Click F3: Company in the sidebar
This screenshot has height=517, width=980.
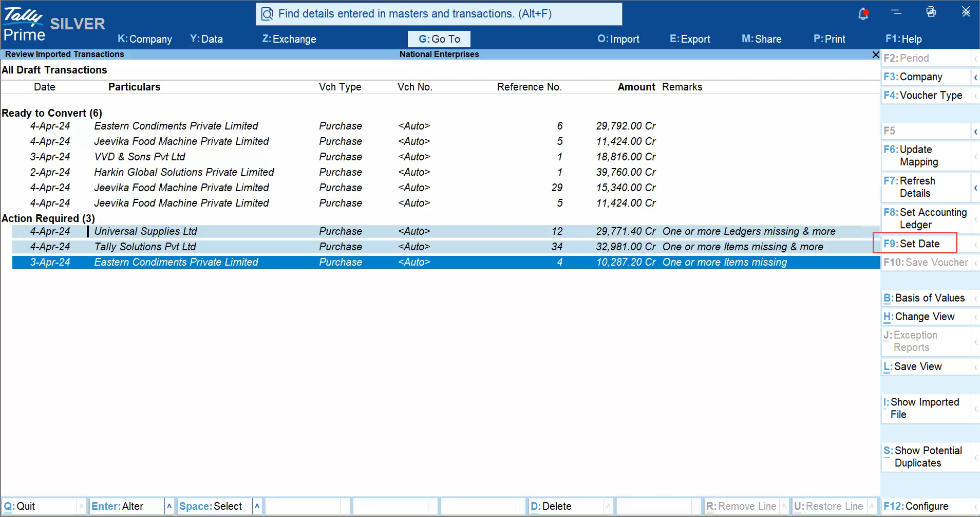point(926,77)
